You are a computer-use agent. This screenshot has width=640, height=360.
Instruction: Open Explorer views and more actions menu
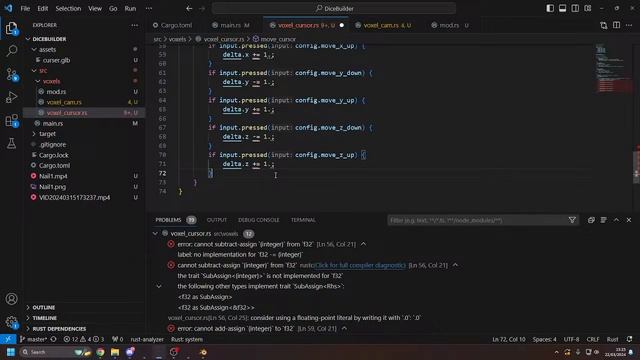[x=135, y=25]
